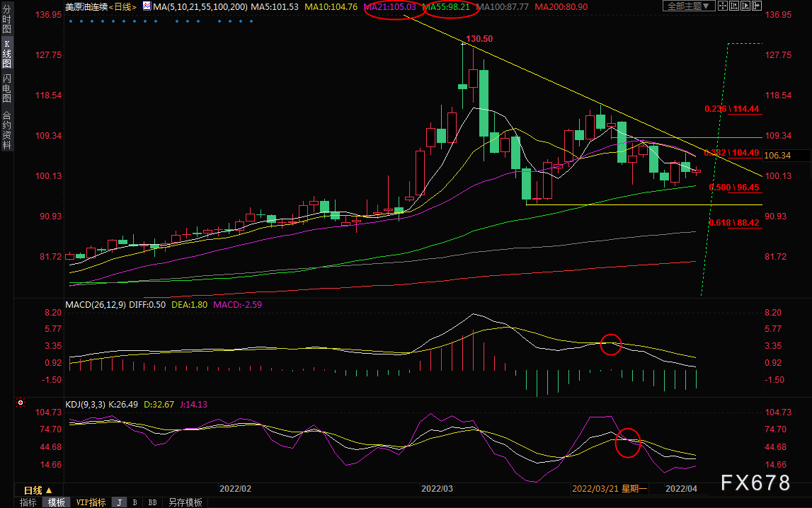Click the 另存模板 save template button
812x508 pixels.
coord(185,502)
